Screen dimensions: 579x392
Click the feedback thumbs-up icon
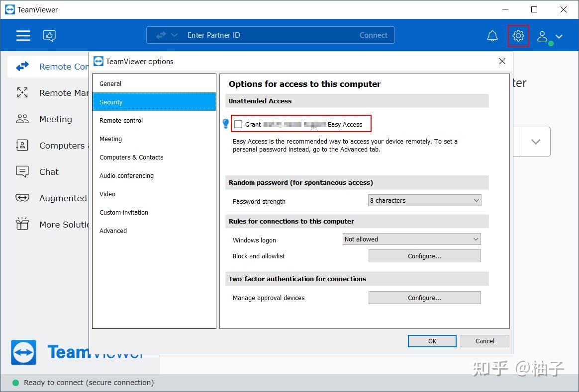pos(49,35)
